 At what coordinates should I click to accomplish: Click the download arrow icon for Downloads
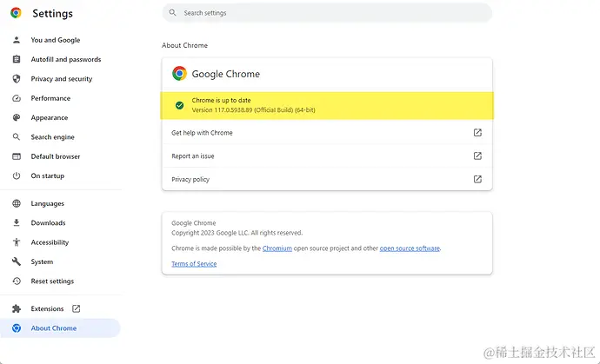(x=17, y=222)
